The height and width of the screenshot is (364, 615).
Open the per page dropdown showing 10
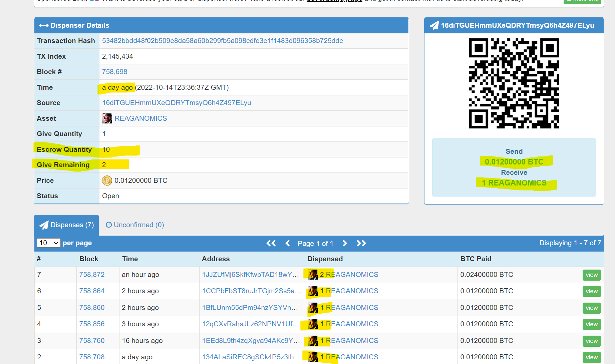point(48,243)
